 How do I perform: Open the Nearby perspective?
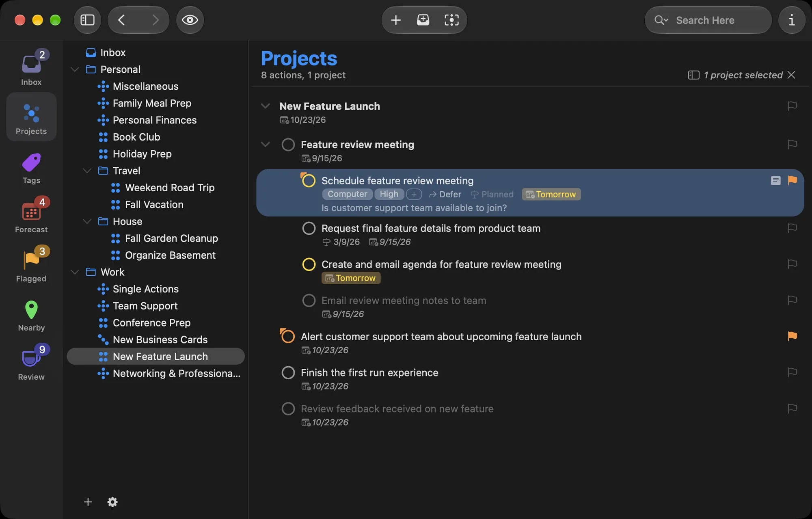[31, 316]
